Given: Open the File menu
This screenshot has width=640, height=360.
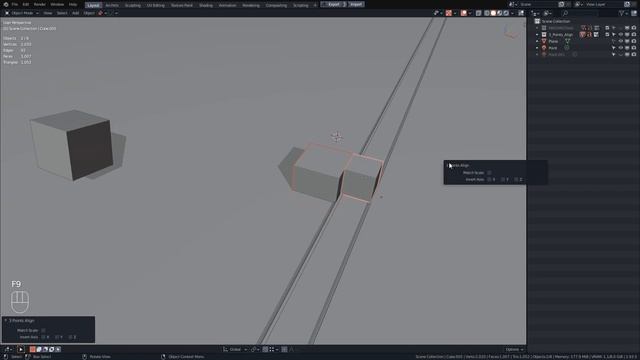Looking at the screenshot, I should [x=15, y=4].
